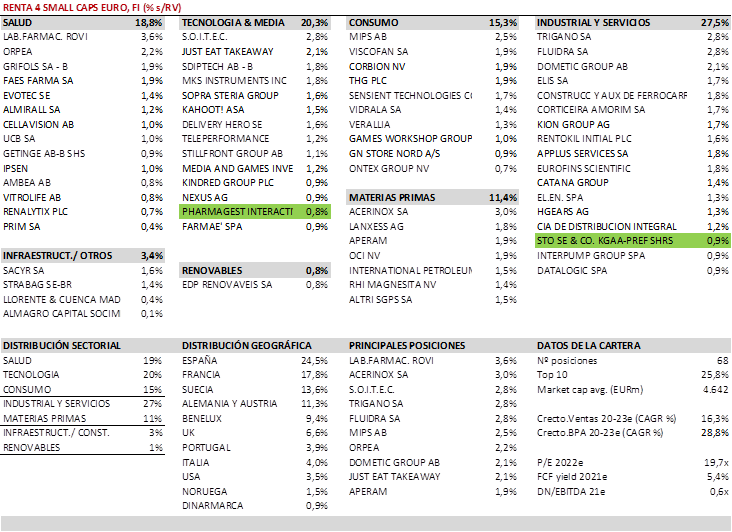This screenshot has width=732, height=532.
Task: Select the SALUD section header
Action: click(x=83, y=22)
